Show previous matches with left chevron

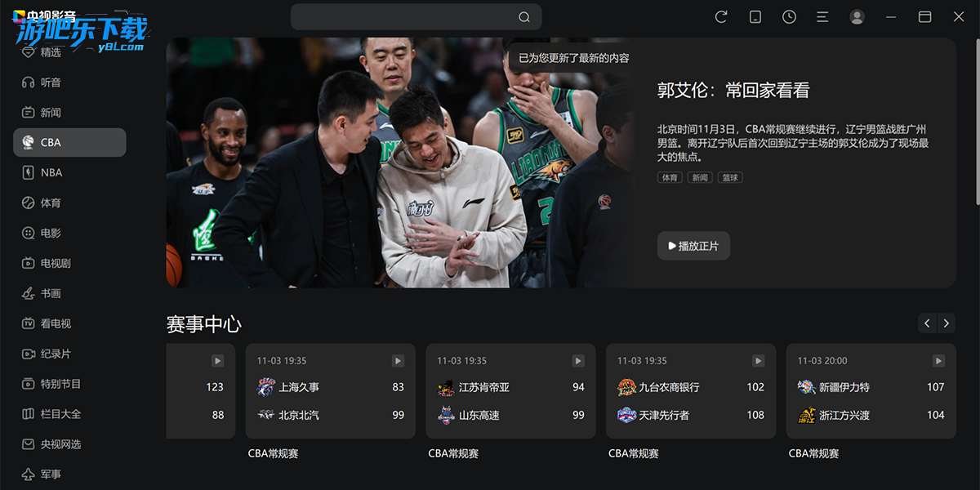click(x=927, y=323)
